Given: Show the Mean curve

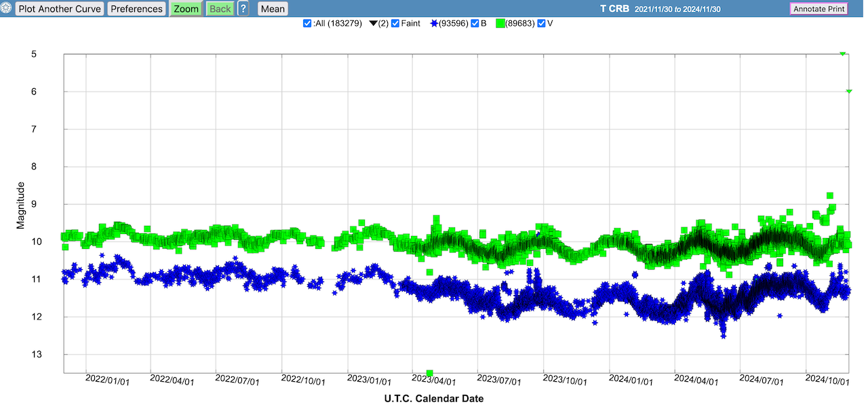Looking at the screenshot, I should [x=273, y=9].
